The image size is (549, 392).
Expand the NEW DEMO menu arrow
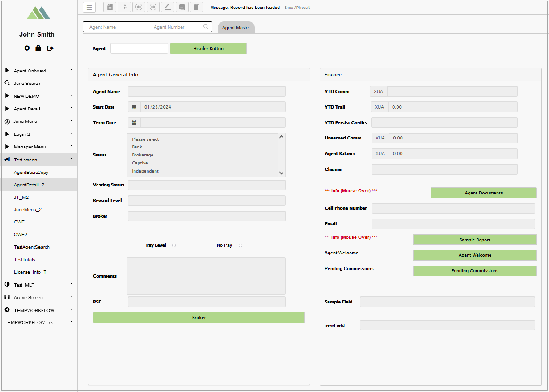tap(72, 96)
